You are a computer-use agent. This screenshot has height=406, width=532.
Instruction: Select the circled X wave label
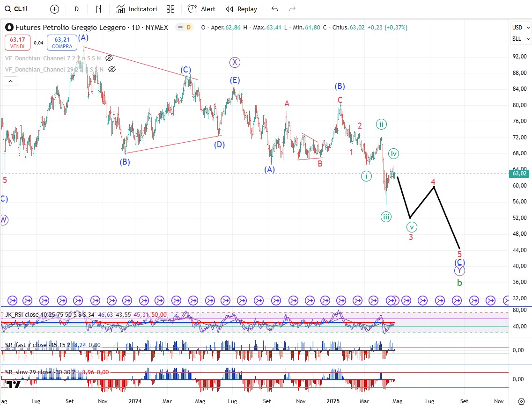(235, 62)
